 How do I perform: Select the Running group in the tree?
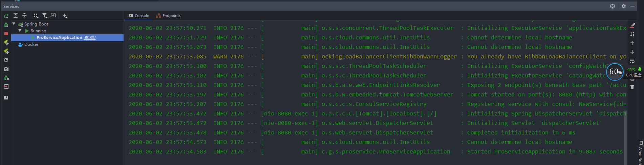(x=38, y=31)
